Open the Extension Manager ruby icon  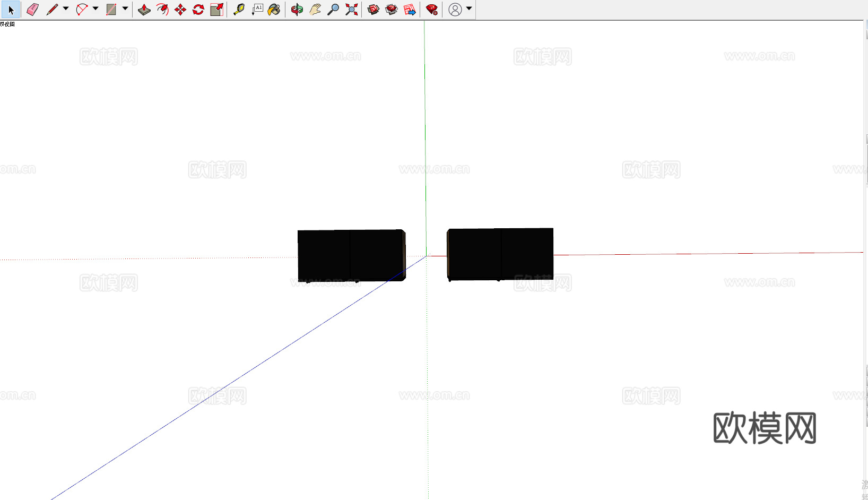pyautogui.click(x=432, y=10)
